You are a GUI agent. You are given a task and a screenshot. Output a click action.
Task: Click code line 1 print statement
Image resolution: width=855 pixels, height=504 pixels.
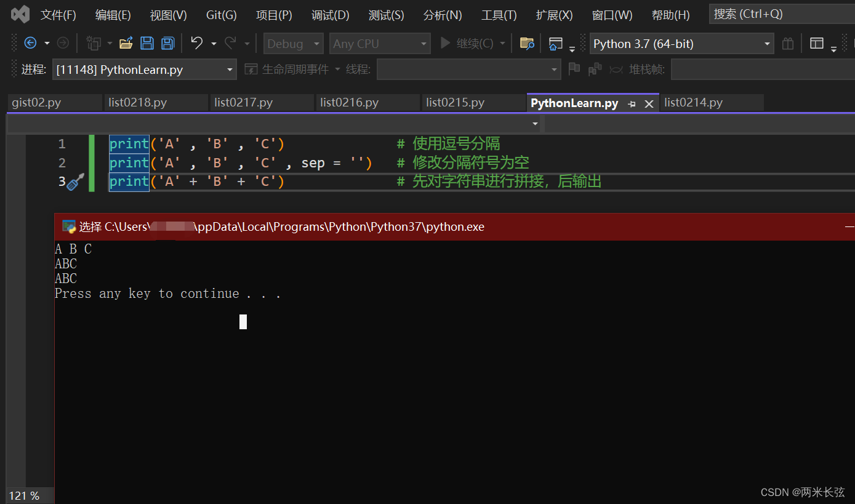click(197, 144)
